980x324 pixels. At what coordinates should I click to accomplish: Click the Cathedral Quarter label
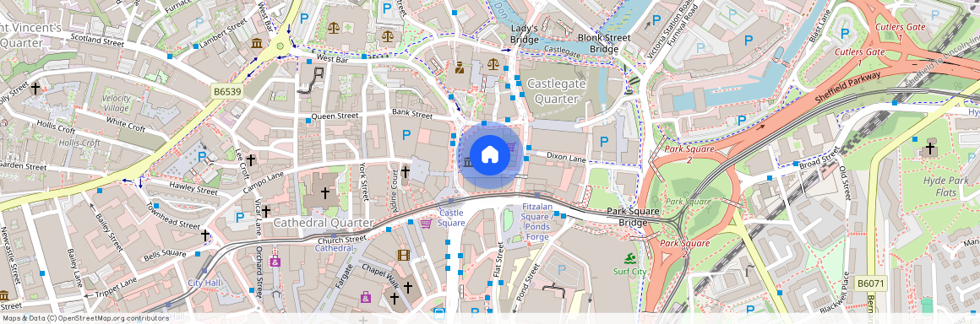323,223
